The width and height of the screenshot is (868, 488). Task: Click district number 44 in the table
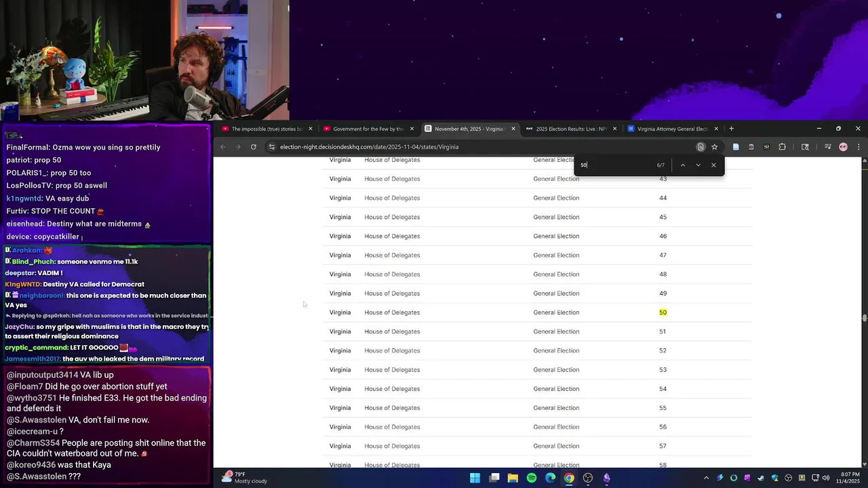[663, 198]
